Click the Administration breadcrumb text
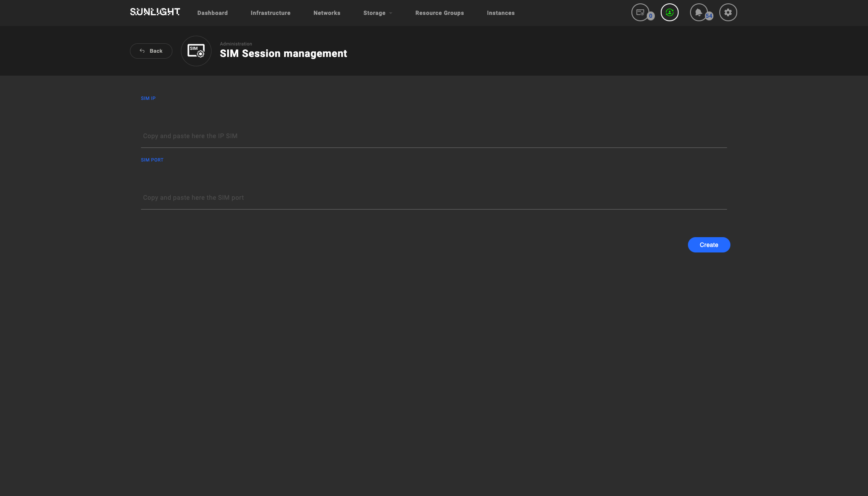 [236, 44]
